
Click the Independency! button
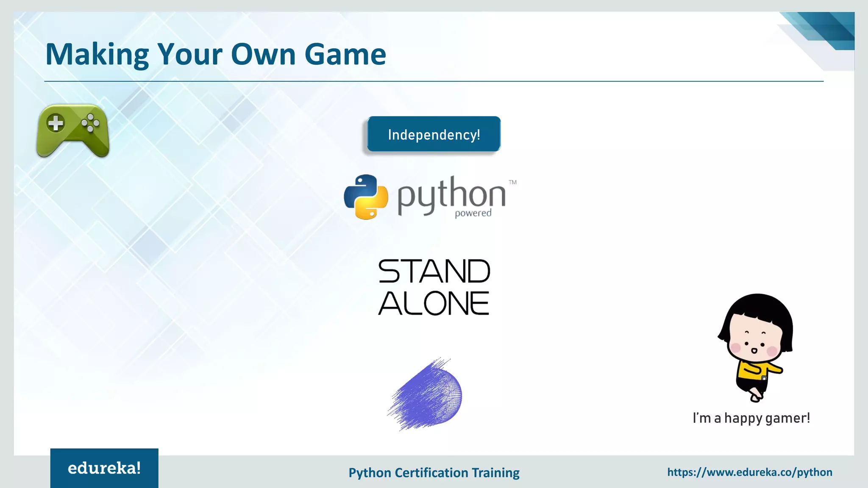click(434, 134)
